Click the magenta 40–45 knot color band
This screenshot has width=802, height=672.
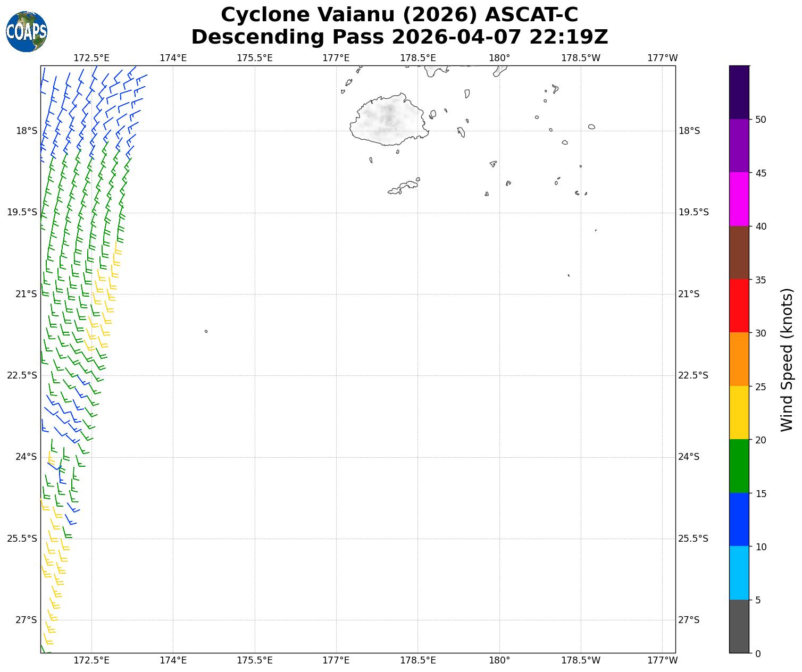click(739, 199)
